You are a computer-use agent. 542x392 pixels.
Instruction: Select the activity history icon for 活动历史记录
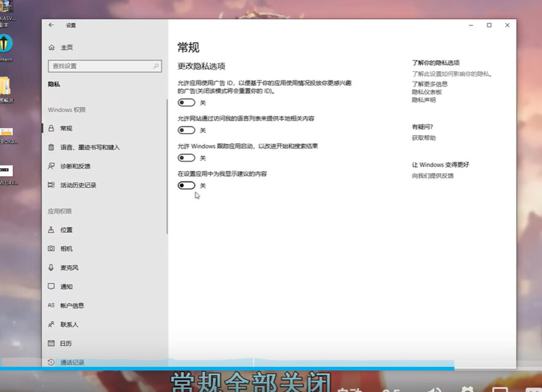(51, 185)
